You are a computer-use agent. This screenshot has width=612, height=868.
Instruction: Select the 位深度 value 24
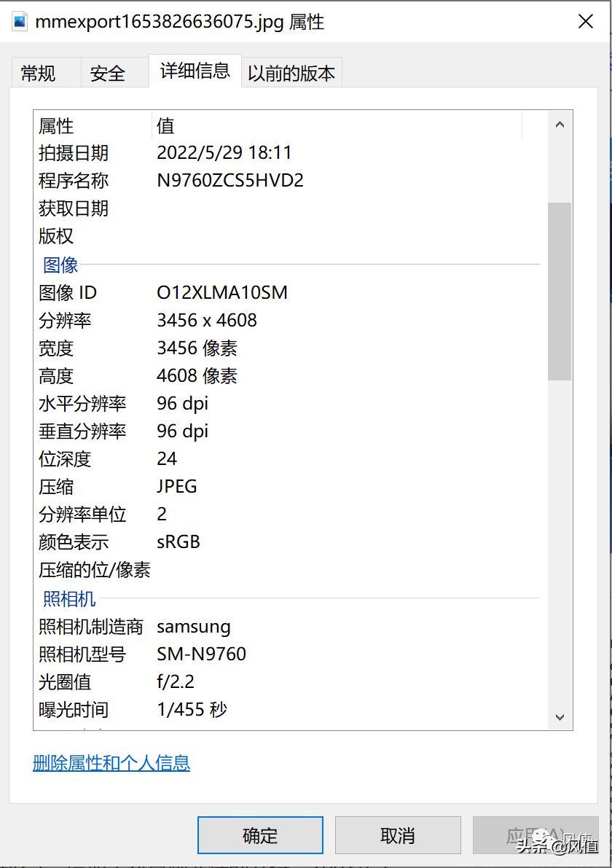[x=167, y=459]
